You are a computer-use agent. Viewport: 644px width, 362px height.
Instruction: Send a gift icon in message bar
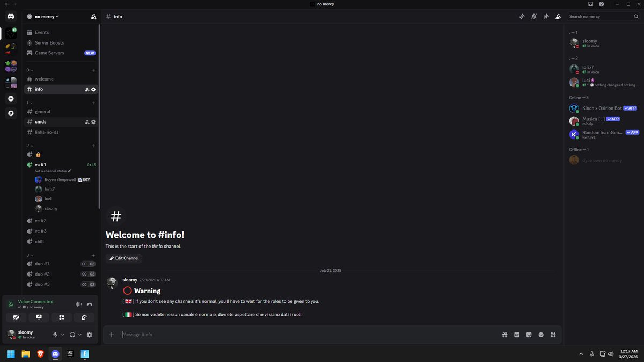pyautogui.click(x=505, y=335)
